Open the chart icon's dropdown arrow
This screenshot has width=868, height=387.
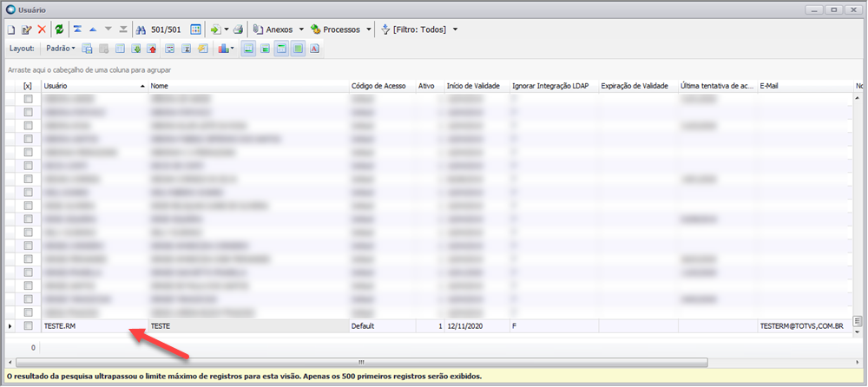click(233, 49)
